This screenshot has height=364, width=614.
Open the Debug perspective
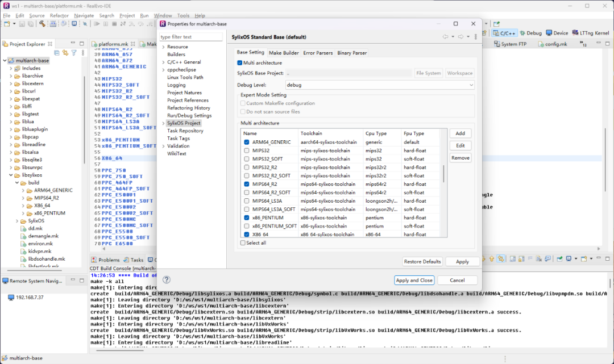pos(531,33)
